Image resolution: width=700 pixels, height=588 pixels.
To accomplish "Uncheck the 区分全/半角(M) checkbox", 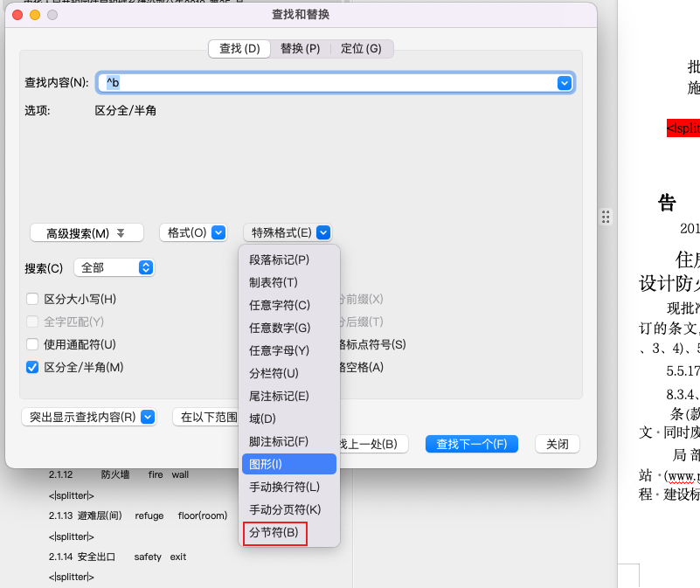I will (33, 367).
